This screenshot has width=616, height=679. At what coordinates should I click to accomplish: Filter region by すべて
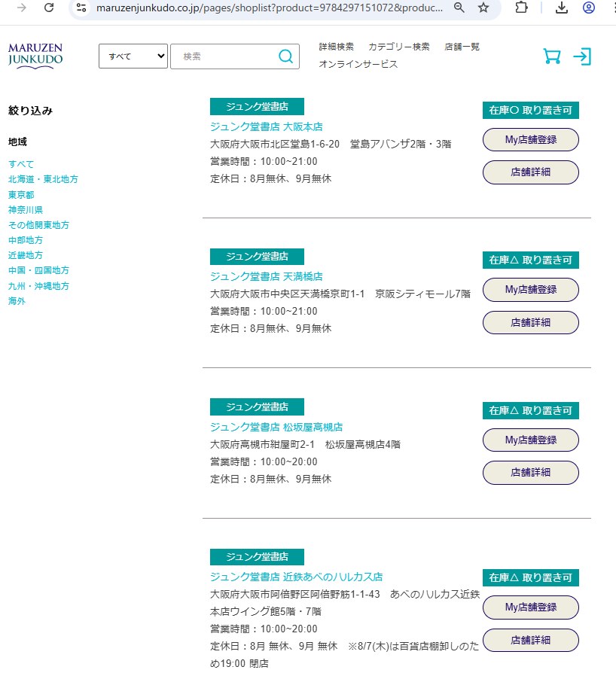coord(21,164)
